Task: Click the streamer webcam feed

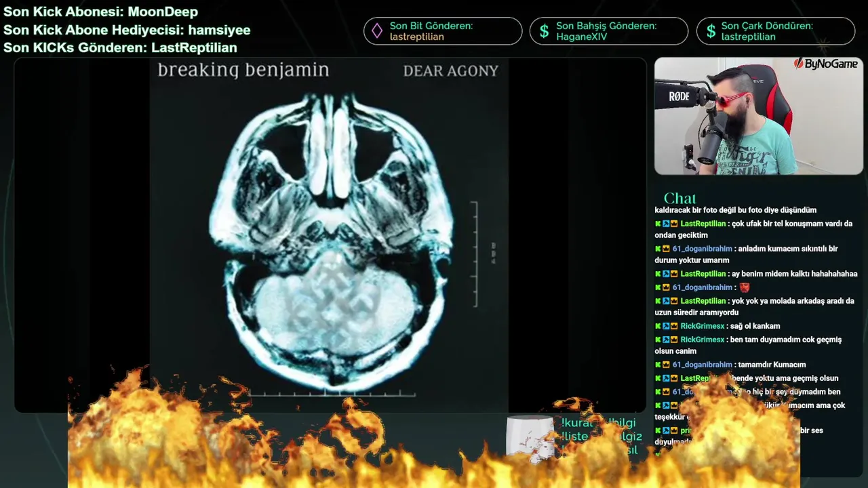Action: click(x=759, y=116)
